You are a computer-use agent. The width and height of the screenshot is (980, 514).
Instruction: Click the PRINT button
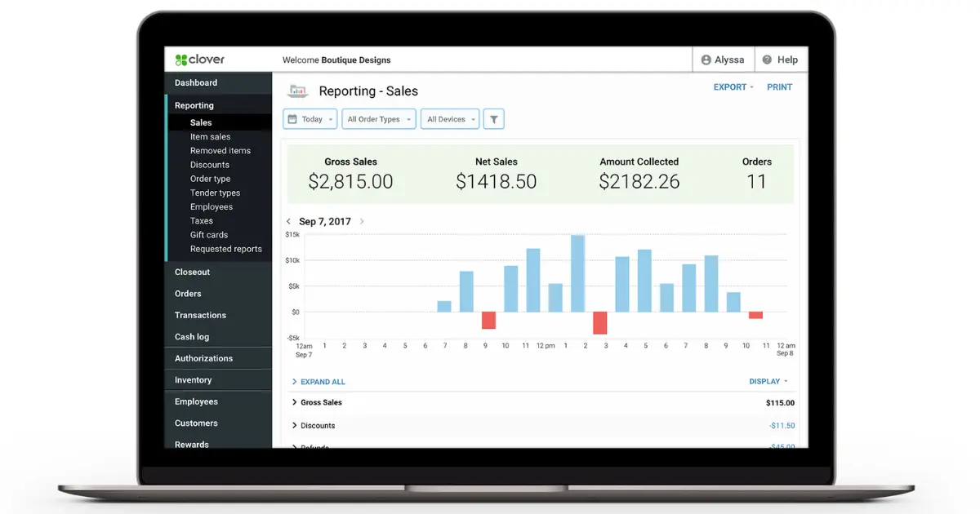tap(780, 87)
